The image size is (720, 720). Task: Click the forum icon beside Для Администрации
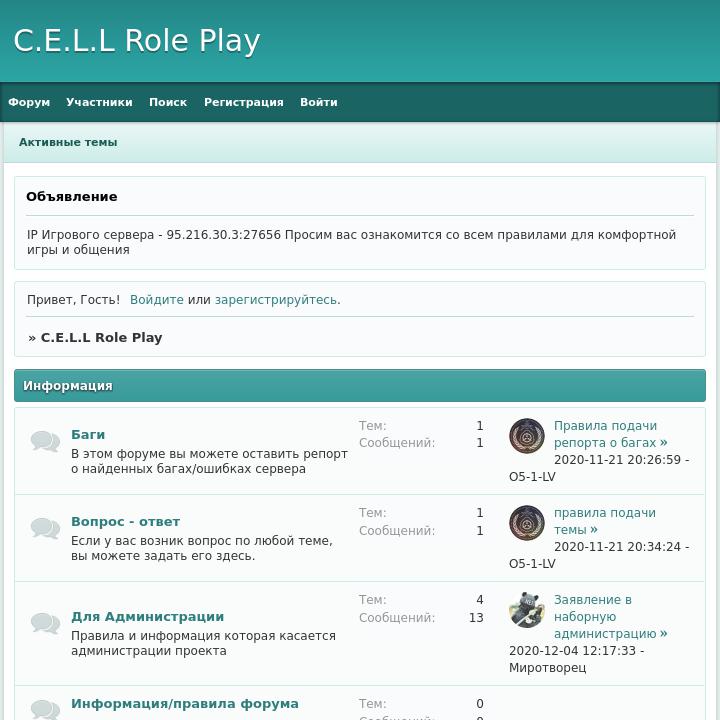pos(45,623)
